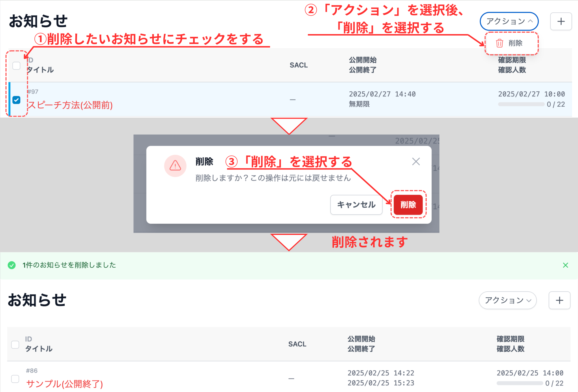Click キャンセル in the delete confirmation dialog

[x=356, y=205]
